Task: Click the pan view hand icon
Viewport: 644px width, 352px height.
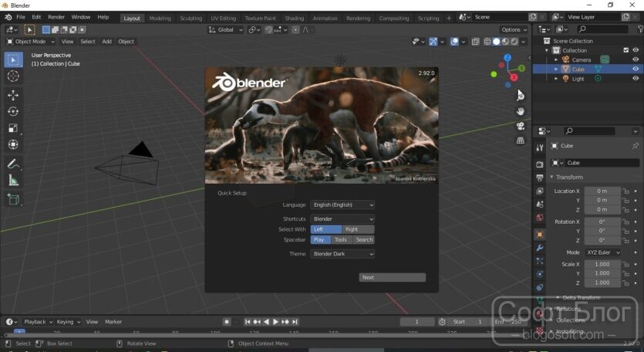Action: pos(521,111)
